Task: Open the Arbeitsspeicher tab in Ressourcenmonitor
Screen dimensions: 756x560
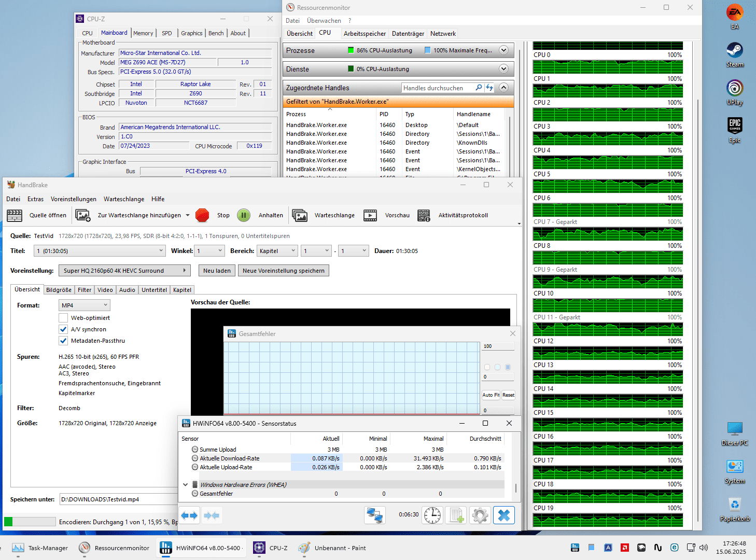Action: tap(365, 34)
